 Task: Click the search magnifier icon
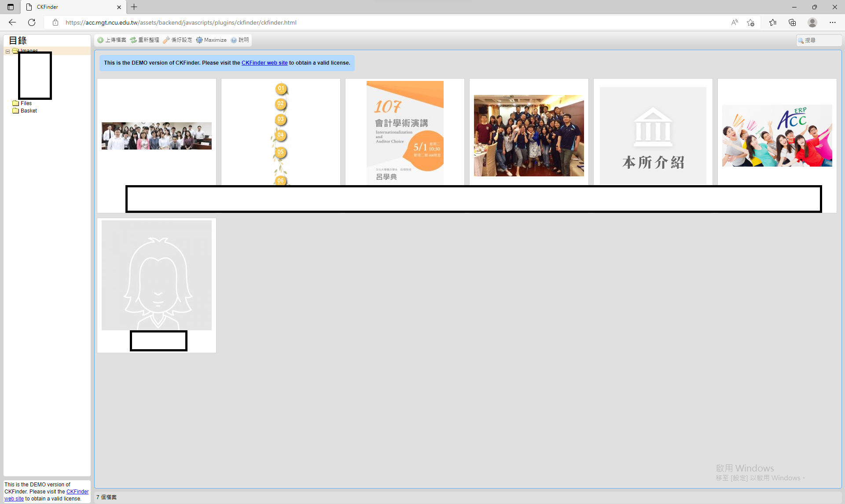(x=801, y=40)
